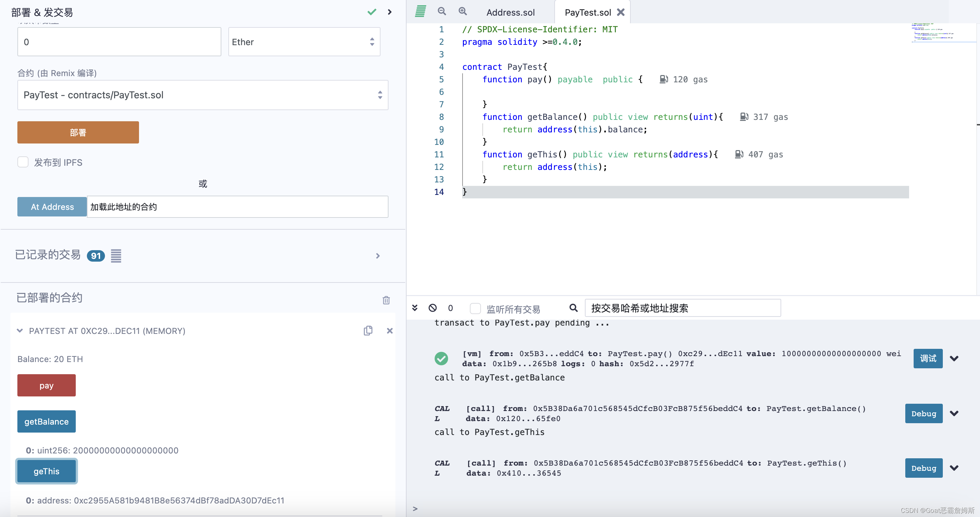This screenshot has height=517, width=980.
Task: Click the 调试 debug button for pay transaction
Action: (928, 358)
